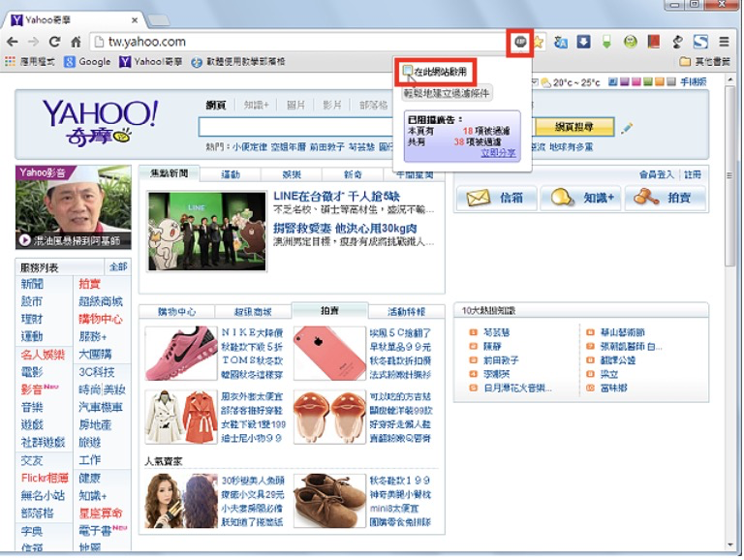The width and height of the screenshot is (744, 560).
Task: Open the green smiley face extension
Action: click(x=630, y=43)
